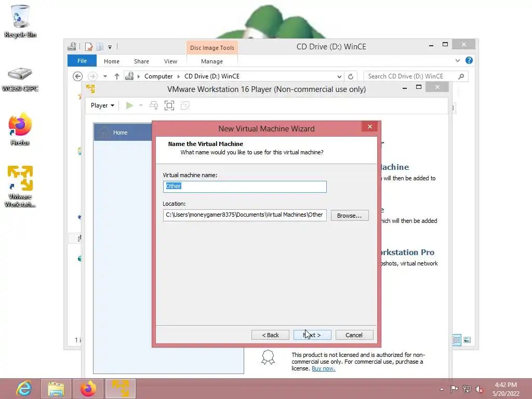
Task: Open the Player menu dropdown
Action: [x=102, y=105]
